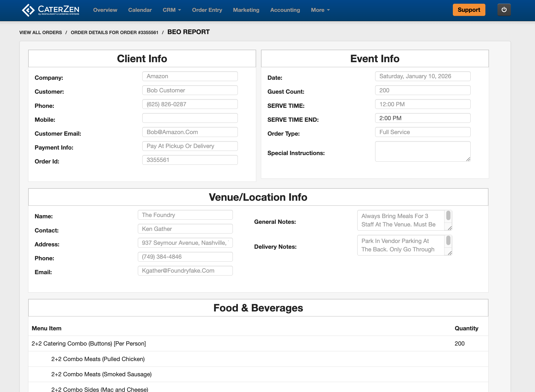Click the General Notes scrollbar thumb

(448, 216)
